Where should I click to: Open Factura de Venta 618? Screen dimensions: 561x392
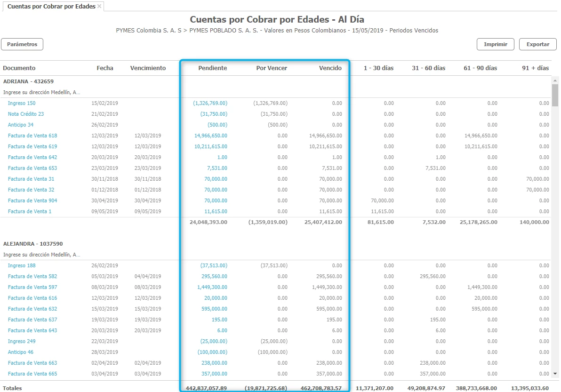click(32, 136)
